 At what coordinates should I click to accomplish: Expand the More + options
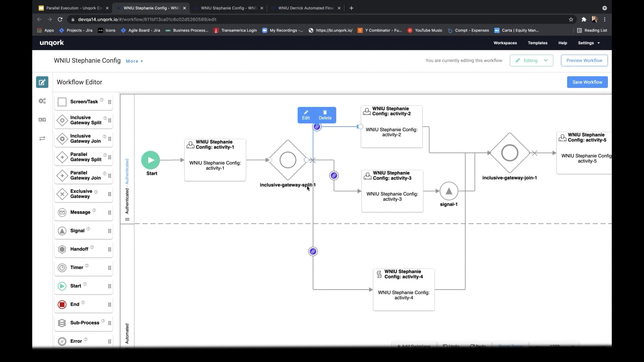(135, 61)
